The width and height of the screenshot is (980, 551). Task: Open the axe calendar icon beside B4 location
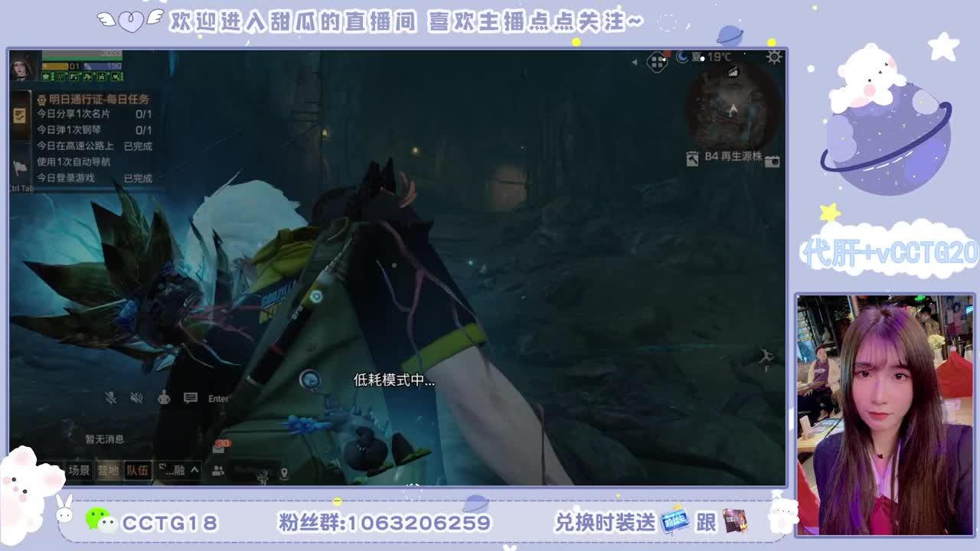[x=692, y=158]
